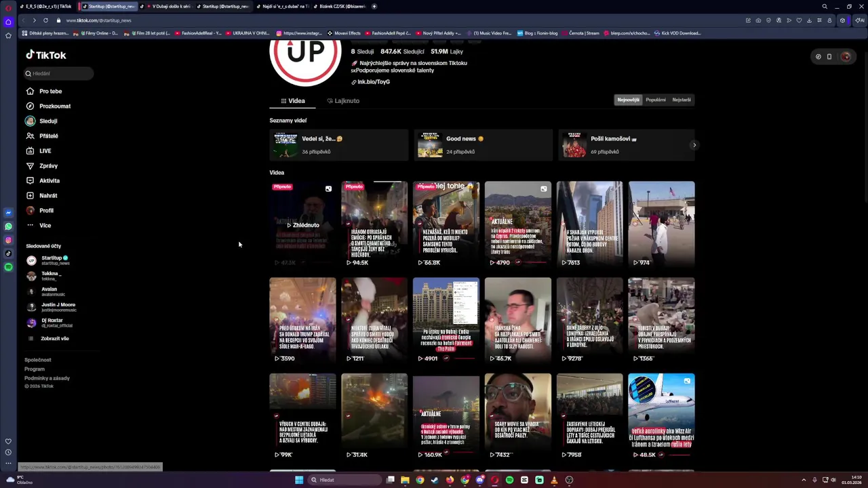Viewport: 868px width, 488px height.
Task: Click the Windows Start button
Action: point(299,480)
